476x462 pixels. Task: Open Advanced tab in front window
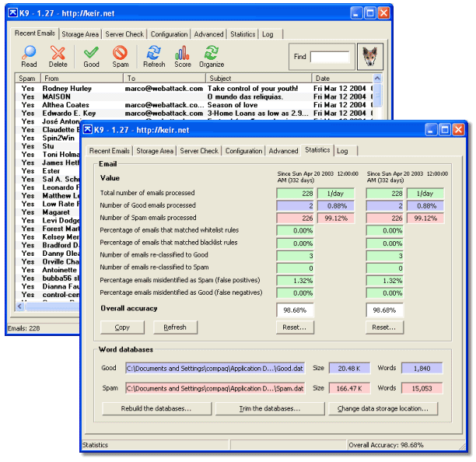click(283, 151)
